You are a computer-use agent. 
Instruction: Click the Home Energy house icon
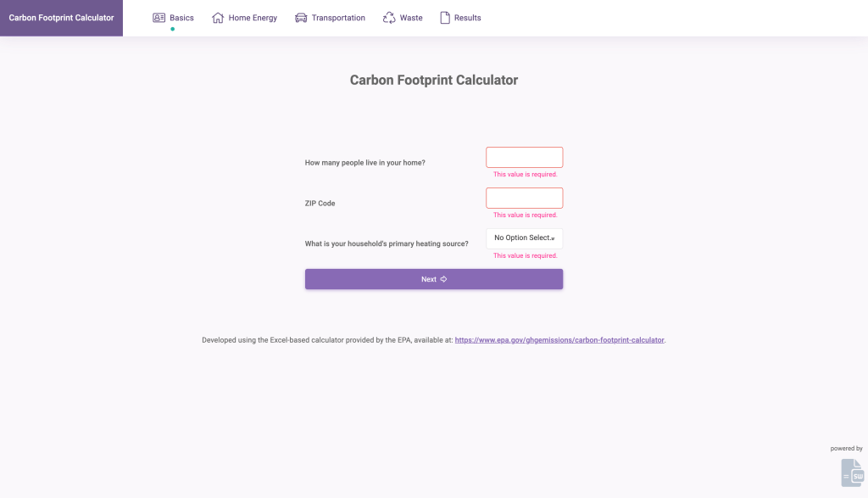point(218,18)
